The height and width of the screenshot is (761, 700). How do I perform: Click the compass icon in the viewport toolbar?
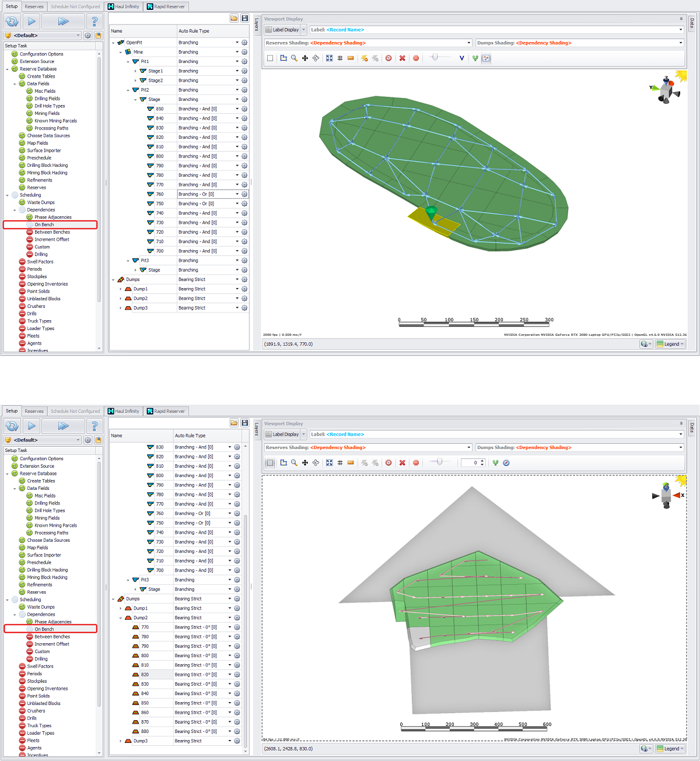tap(506, 463)
